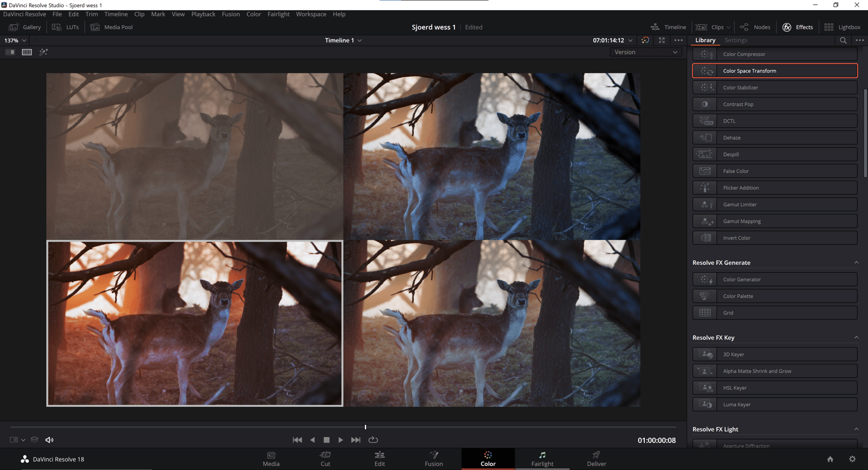
Task: Select the Despill effect
Action: click(x=775, y=154)
